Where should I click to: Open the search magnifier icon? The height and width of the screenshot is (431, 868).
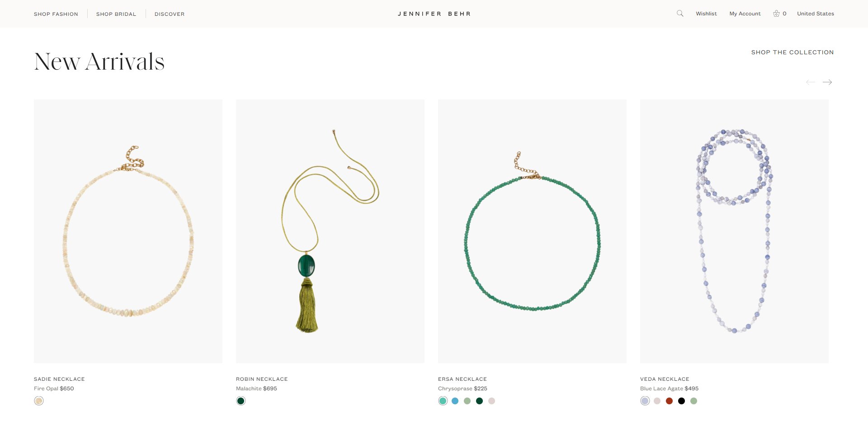coord(680,14)
